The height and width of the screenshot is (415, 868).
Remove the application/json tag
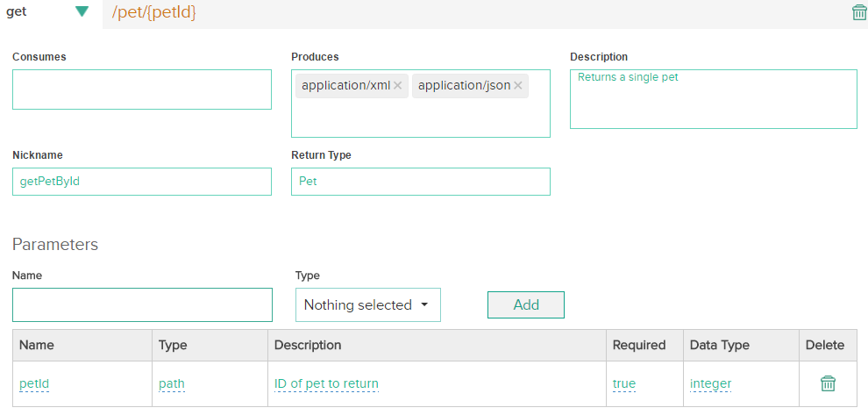(518, 86)
